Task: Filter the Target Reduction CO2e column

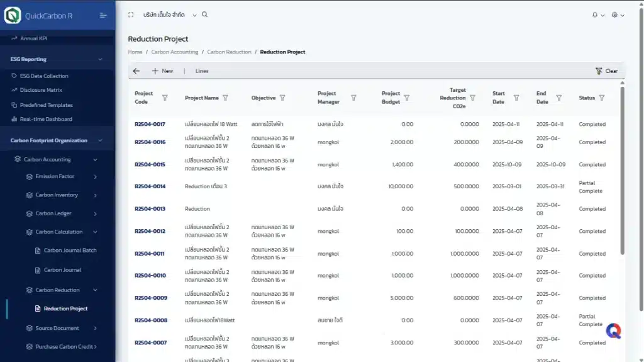Action: pyautogui.click(x=472, y=98)
